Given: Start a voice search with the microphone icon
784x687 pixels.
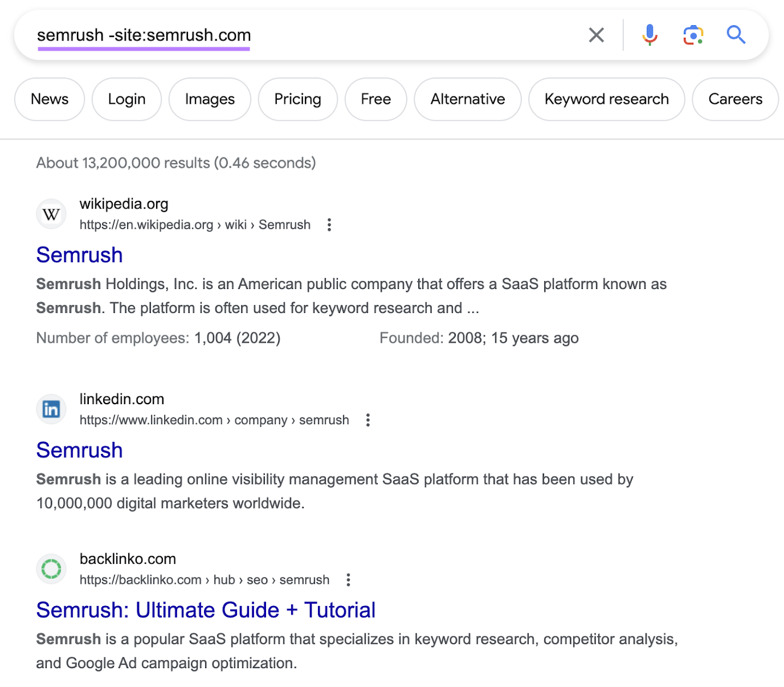Looking at the screenshot, I should coord(650,35).
